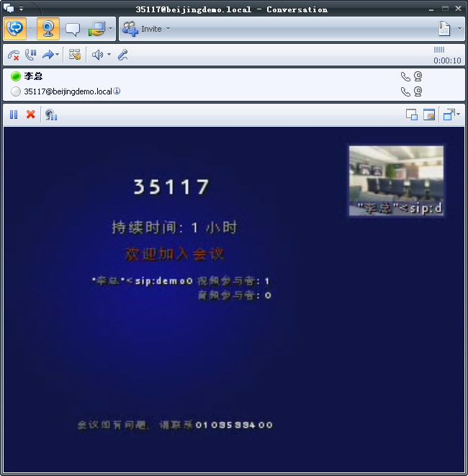Open the title bar quick menu arrow
This screenshot has width=468, height=476.
pyautogui.click(x=21, y=9)
